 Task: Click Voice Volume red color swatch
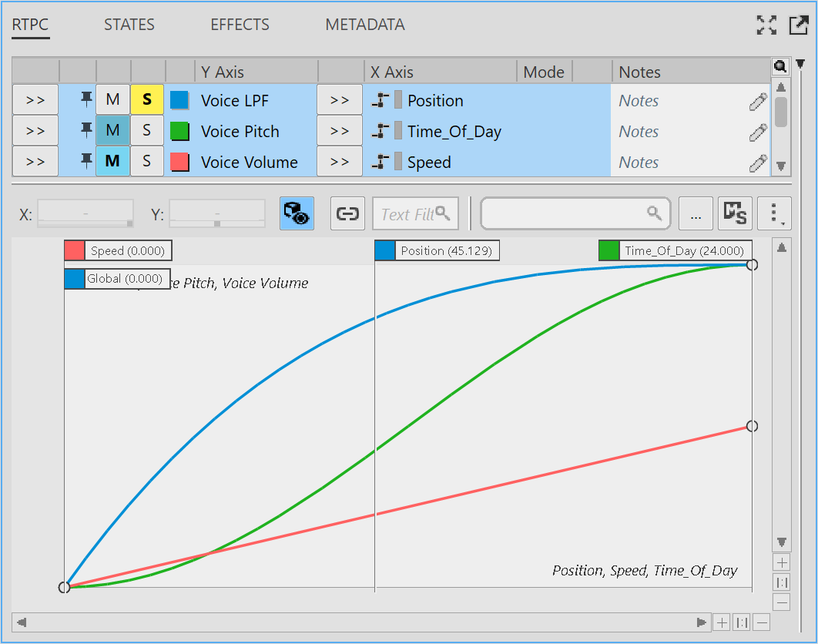pos(179,162)
